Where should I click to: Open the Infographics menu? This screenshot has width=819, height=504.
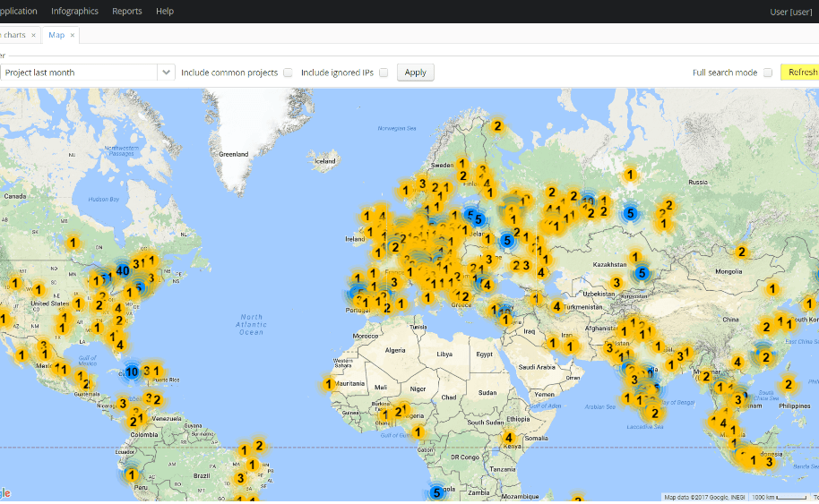tap(74, 11)
